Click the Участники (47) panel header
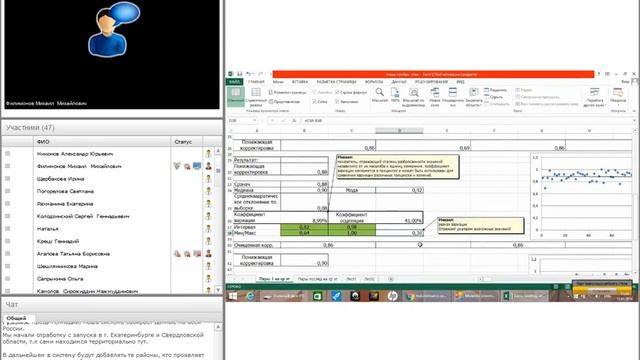Image resolution: width=640 pixels, height=360 pixels. coord(111,127)
